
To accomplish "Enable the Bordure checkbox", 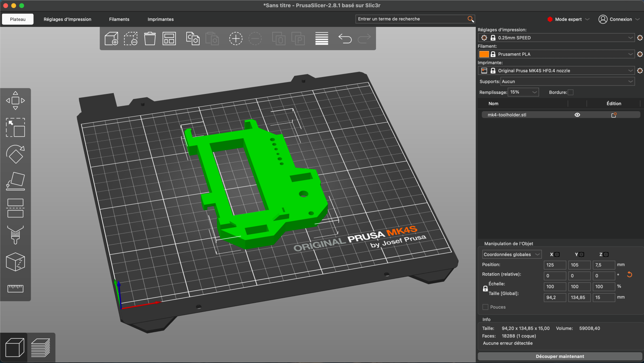I will [x=570, y=92].
